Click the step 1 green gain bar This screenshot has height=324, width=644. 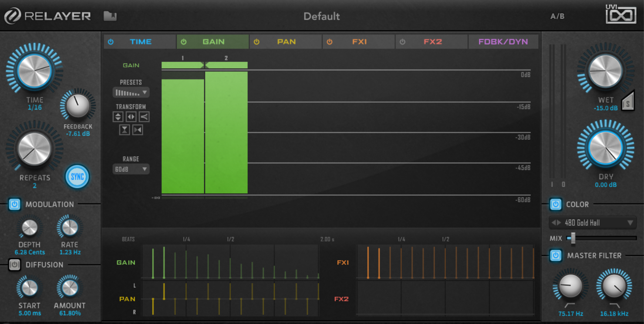(x=183, y=136)
